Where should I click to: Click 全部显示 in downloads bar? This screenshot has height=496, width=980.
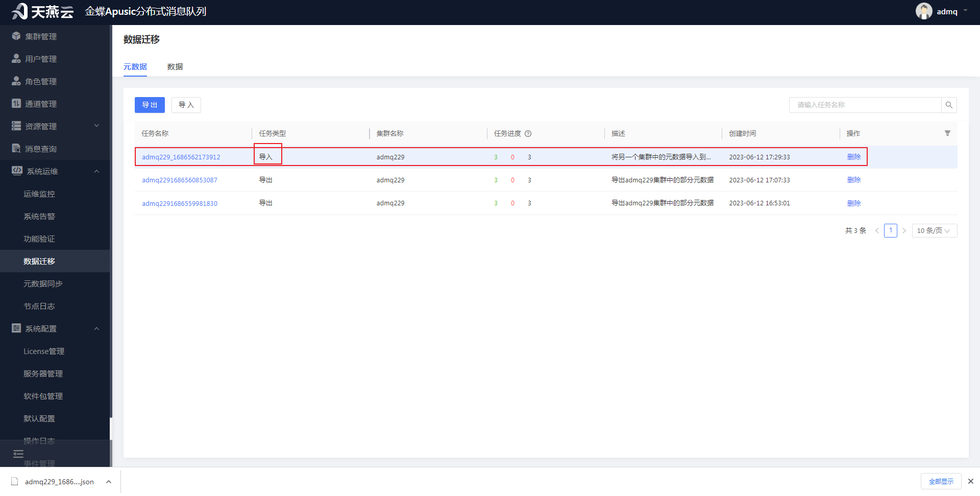pos(941,481)
